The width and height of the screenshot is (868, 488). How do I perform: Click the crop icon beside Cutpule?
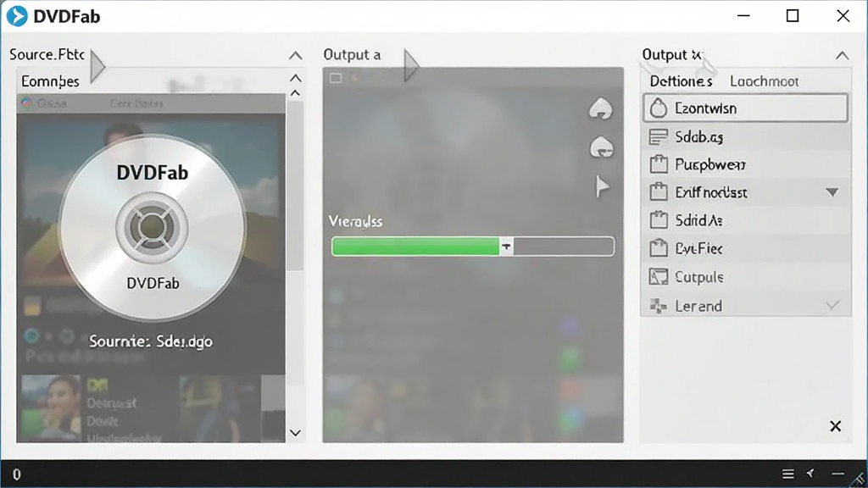[x=658, y=277]
